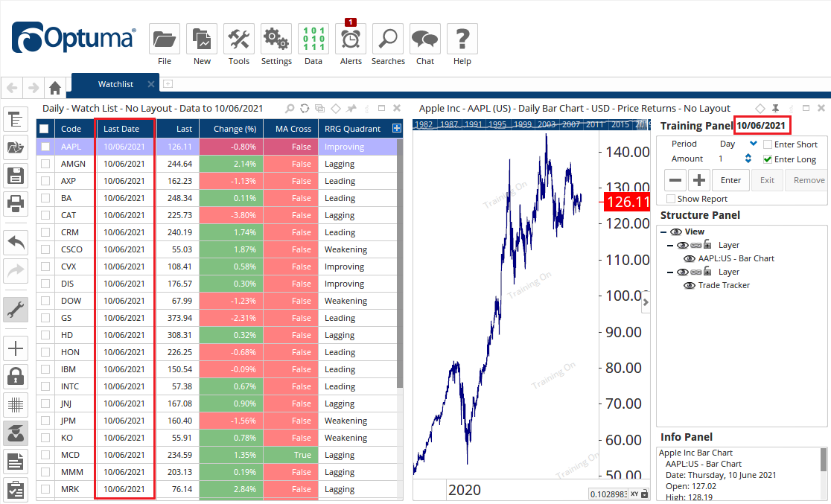The height and width of the screenshot is (504, 831).
Task: Click the Exit button in Training Panel
Action: pos(768,180)
